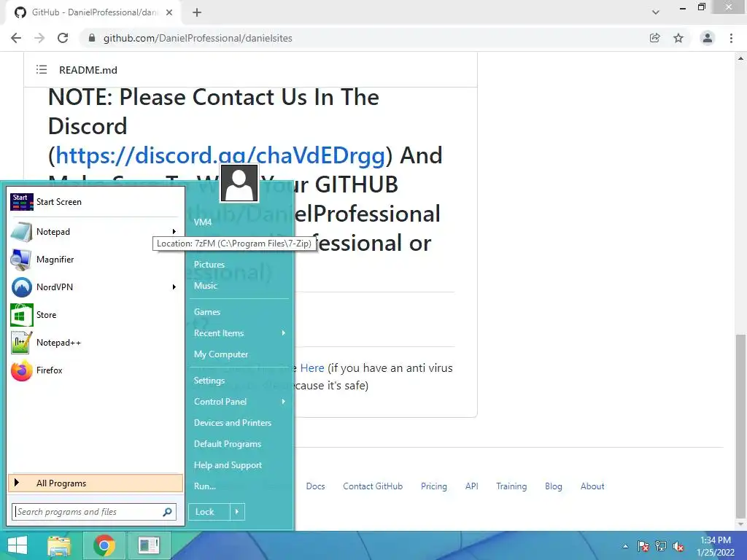This screenshot has width=747, height=560.
Task: Open Default Programs entry
Action: [228, 444]
